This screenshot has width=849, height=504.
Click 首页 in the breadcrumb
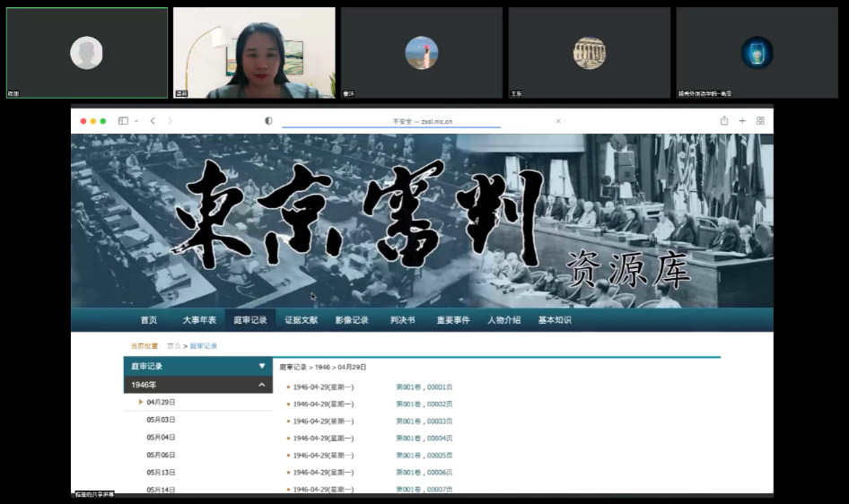[x=173, y=346]
